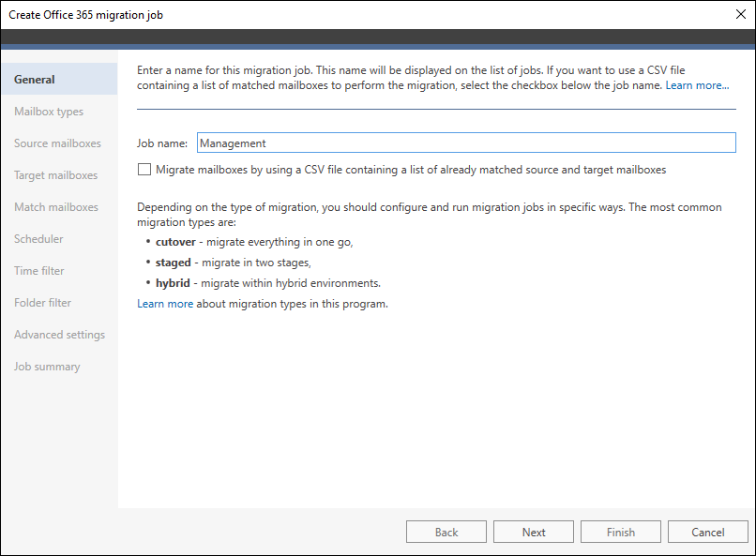Select Source mailboxes in the sidebar
Image resolution: width=756 pixels, height=556 pixels.
pos(57,143)
